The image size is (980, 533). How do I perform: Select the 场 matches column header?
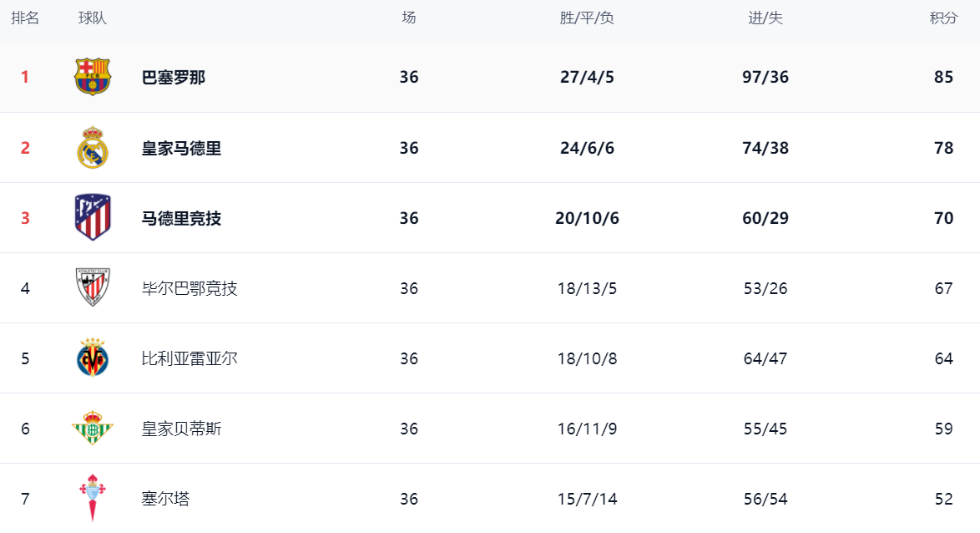click(409, 18)
